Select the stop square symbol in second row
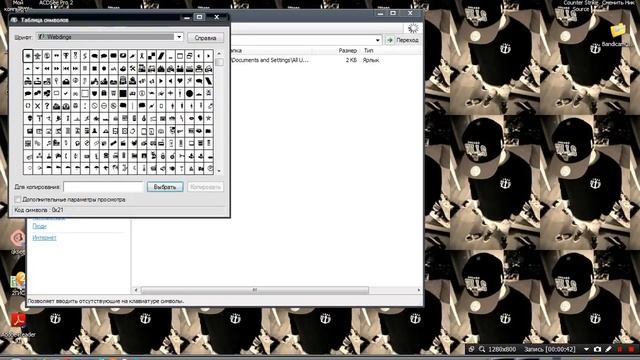 94,69
